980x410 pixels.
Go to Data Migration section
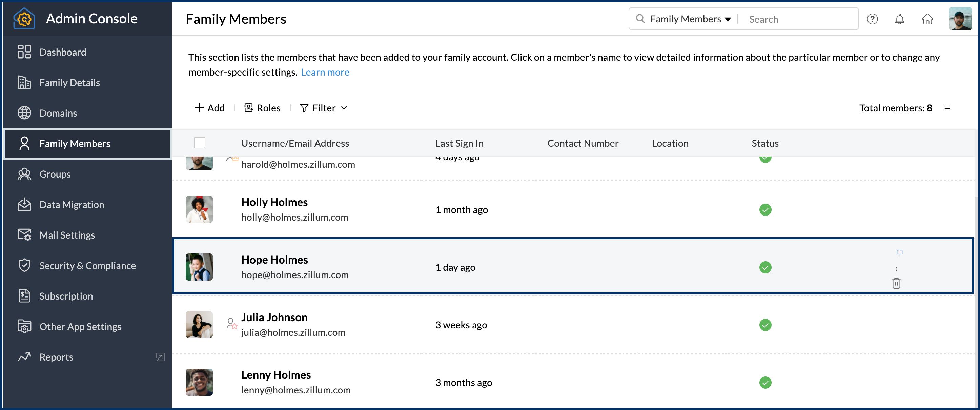(72, 205)
